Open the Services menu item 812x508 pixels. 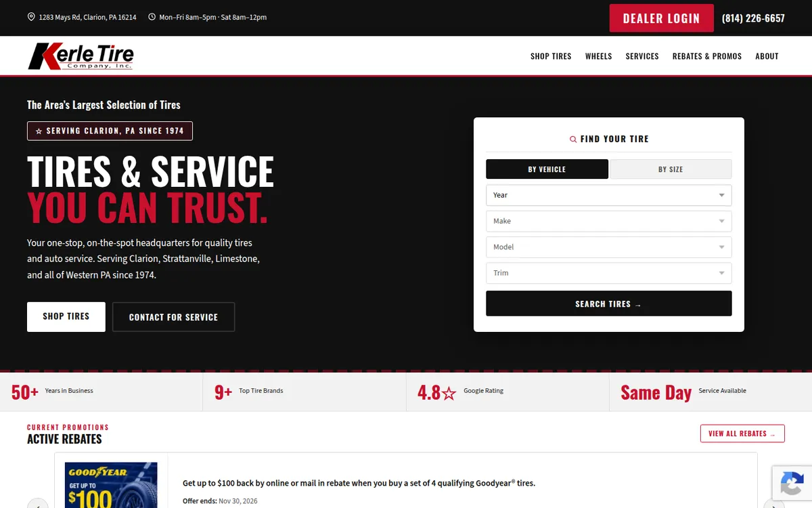pyautogui.click(x=642, y=56)
